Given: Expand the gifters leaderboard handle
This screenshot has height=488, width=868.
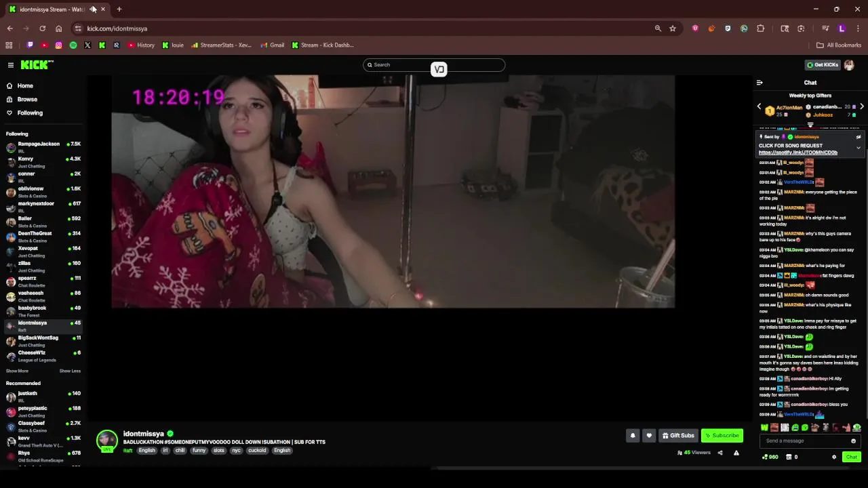Looking at the screenshot, I should coord(810,125).
